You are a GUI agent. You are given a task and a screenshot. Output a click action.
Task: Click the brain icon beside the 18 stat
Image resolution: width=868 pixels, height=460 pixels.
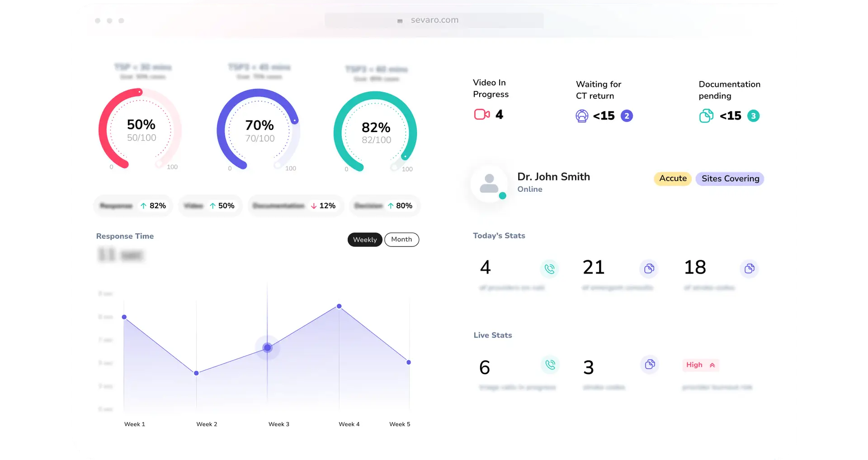(x=750, y=269)
